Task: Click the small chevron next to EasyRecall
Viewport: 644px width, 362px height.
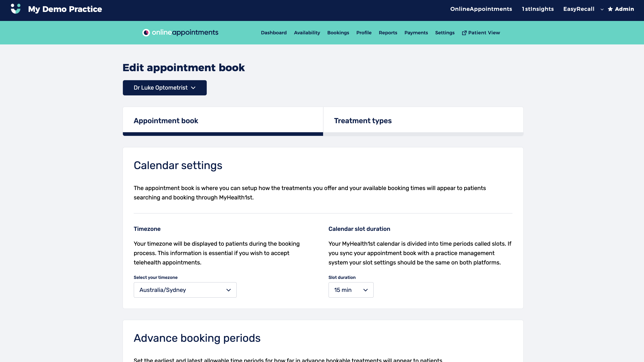Action: coord(602,9)
